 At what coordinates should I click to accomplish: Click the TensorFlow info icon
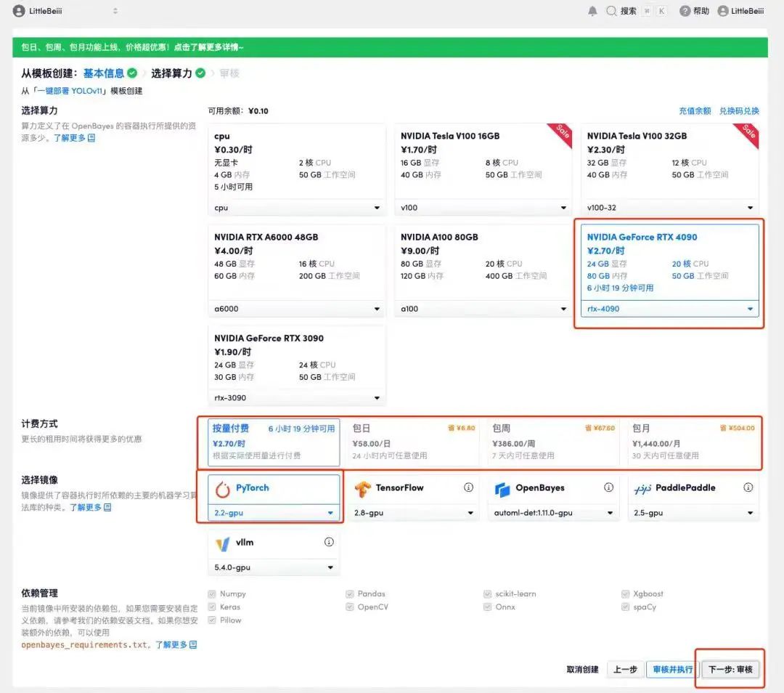(468, 487)
